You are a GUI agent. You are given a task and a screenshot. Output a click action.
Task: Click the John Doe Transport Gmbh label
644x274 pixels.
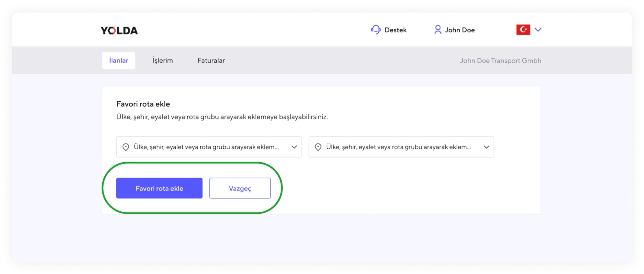pos(500,61)
